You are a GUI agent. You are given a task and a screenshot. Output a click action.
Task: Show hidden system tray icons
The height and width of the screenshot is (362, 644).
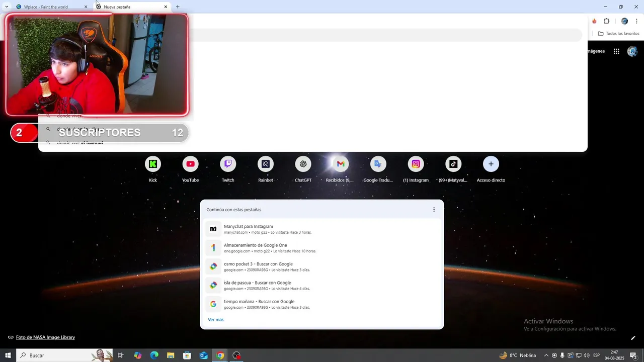tap(546, 355)
